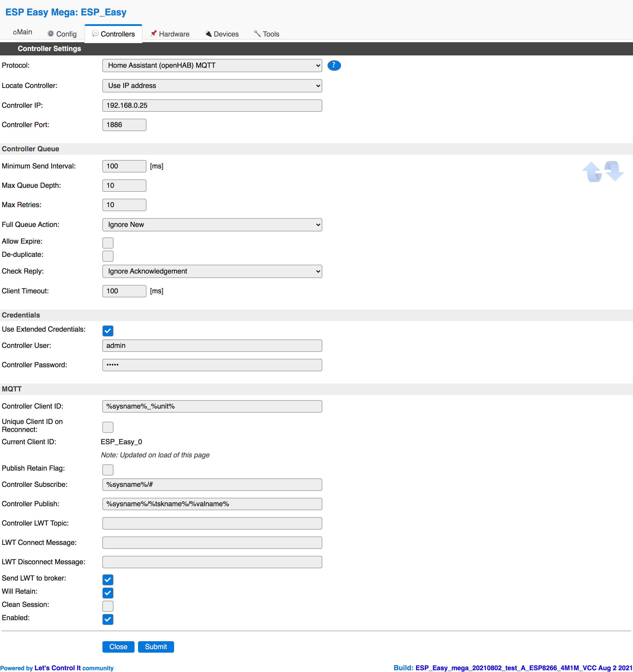Focus the Minimum Send Interval field

124,166
